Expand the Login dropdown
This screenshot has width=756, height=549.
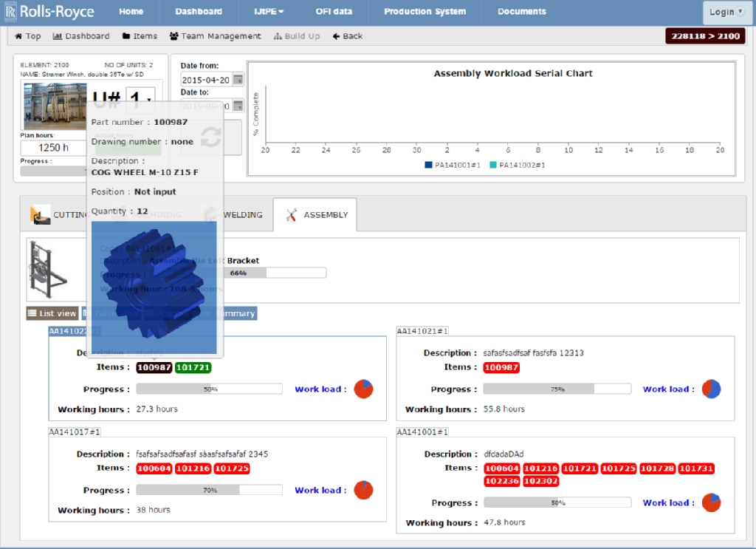pos(726,12)
